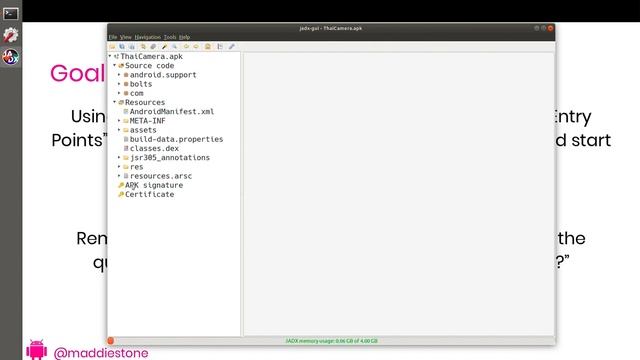
Task: Select the res folder label
Action: (x=136, y=167)
